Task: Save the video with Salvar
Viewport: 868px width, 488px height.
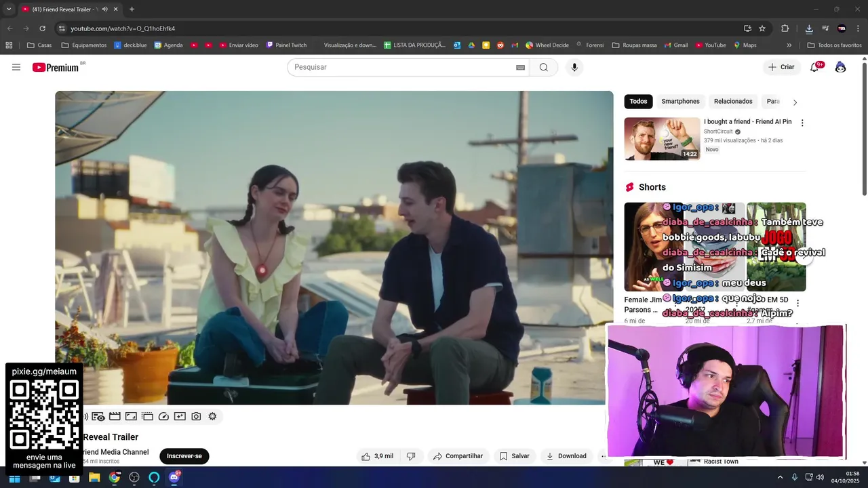Action: click(515, 456)
